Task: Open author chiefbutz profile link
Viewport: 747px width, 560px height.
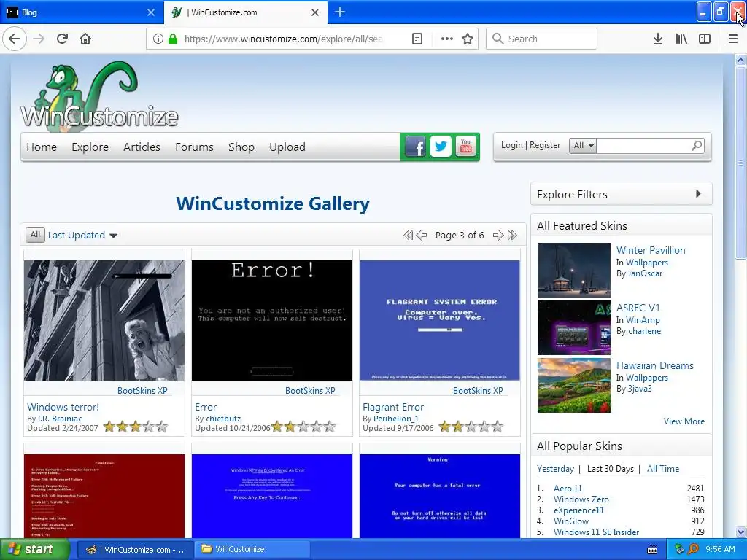Action: [x=223, y=419]
